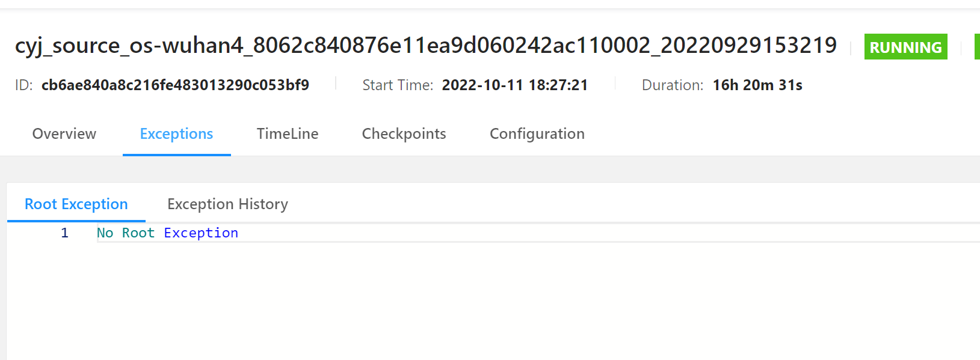Select the Root Exception subtab
Screen dimensions: 980x360
pos(76,204)
